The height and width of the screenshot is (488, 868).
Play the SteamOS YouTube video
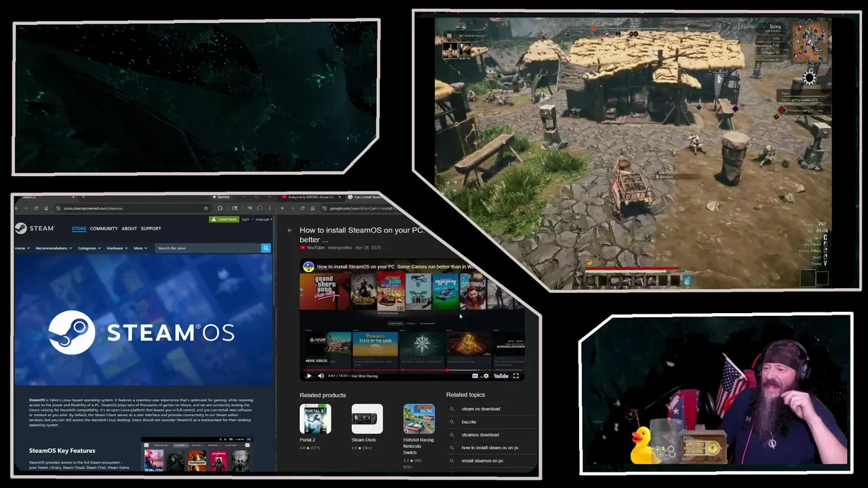[309, 375]
